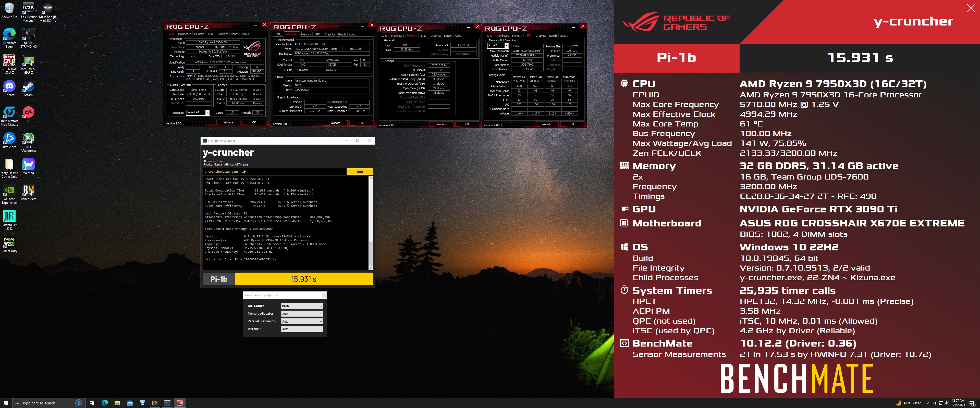Screen dimensions: 980x408
Task: Click the volume icon in system tray
Action: pyautogui.click(x=947, y=403)
